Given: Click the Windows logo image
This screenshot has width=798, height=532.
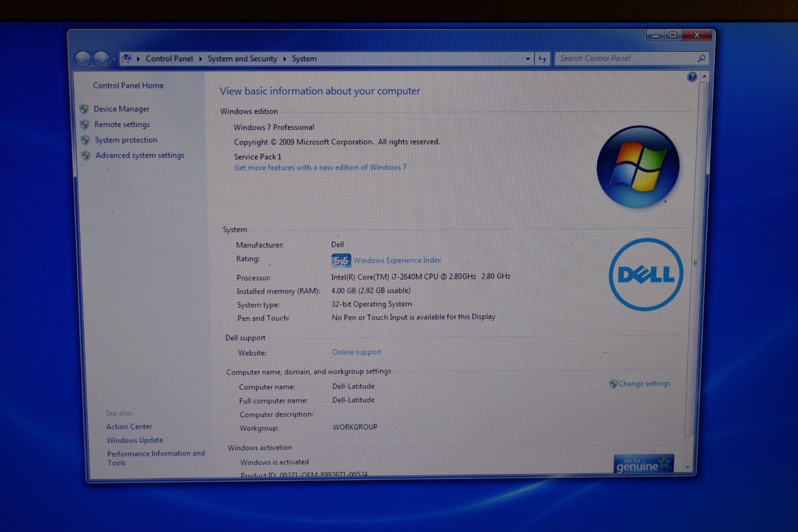Looking at the screenshot, I should tap(638, 167).
